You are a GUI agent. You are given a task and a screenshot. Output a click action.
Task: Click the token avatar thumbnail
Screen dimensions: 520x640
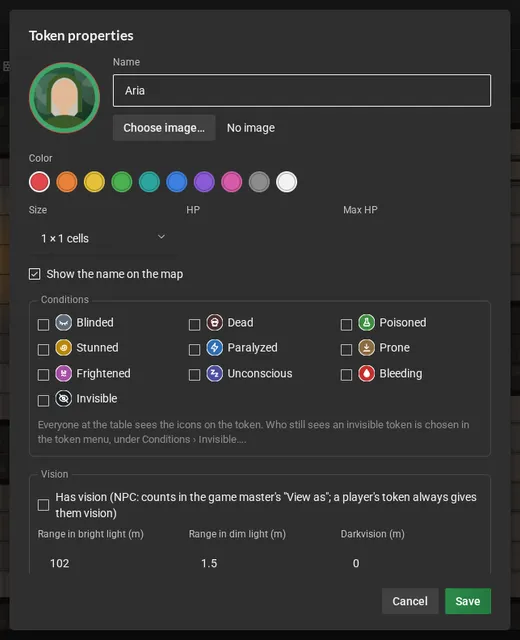pyautogui.click(x=64, y=98)
